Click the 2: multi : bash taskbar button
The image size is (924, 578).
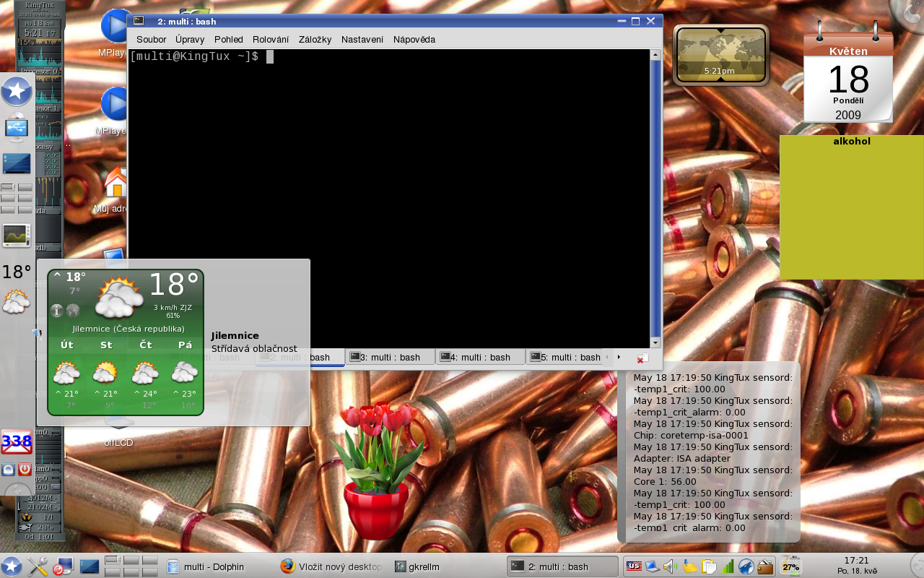pos(563,567)
